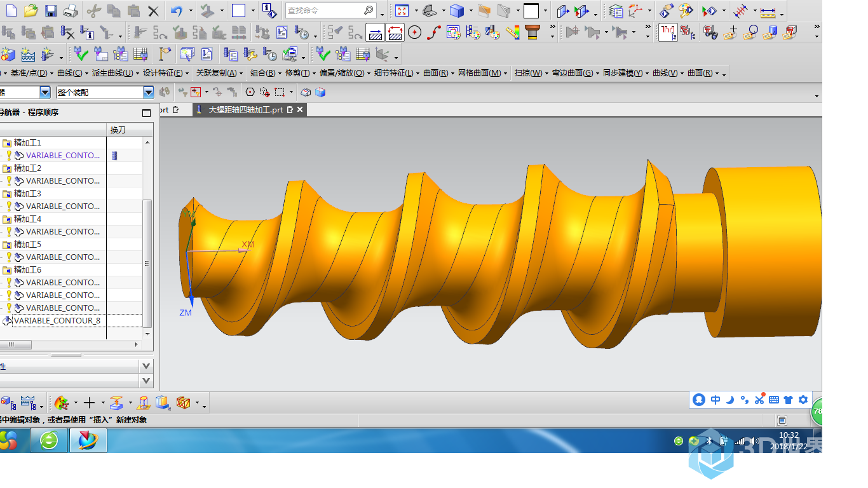
Task: Toggle the red zigzag cut pattern button
Action: [x=395, y=32]
